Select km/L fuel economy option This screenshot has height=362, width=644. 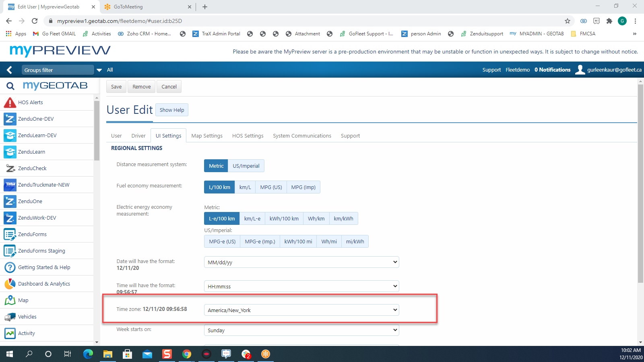point(245,187)
